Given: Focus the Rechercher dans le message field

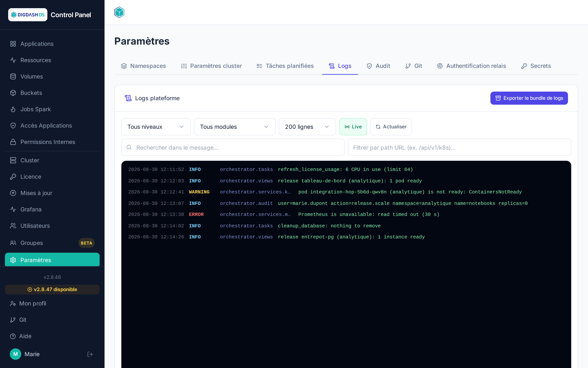Looking at the screenshot, I should (x=233, y=147).
